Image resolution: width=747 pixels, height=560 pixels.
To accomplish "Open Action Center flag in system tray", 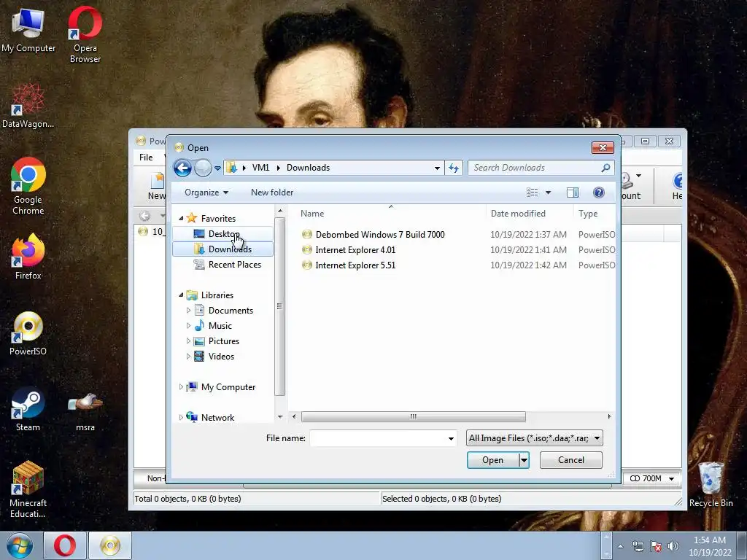I will tap(656, 546).
